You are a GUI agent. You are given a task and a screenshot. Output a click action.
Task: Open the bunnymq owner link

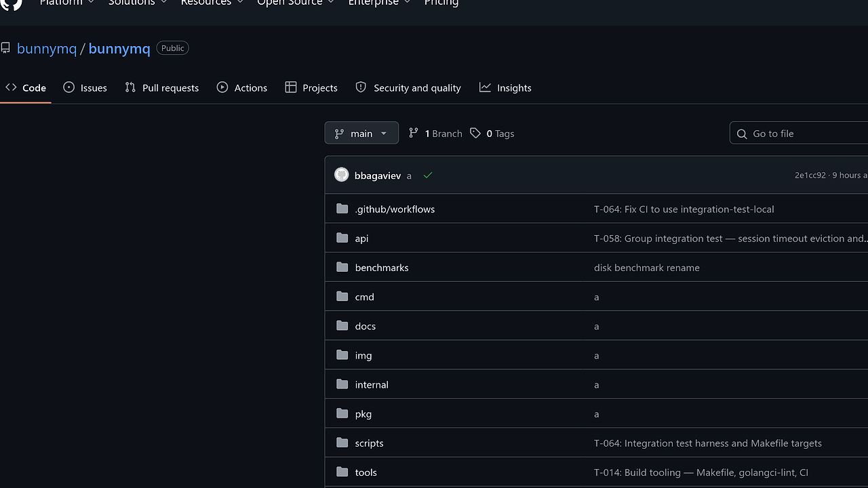47,49
